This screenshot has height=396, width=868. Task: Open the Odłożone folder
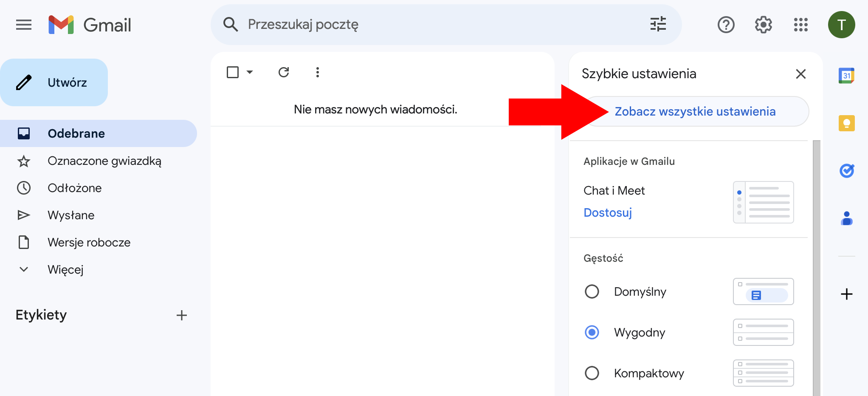tap(74, 188)
